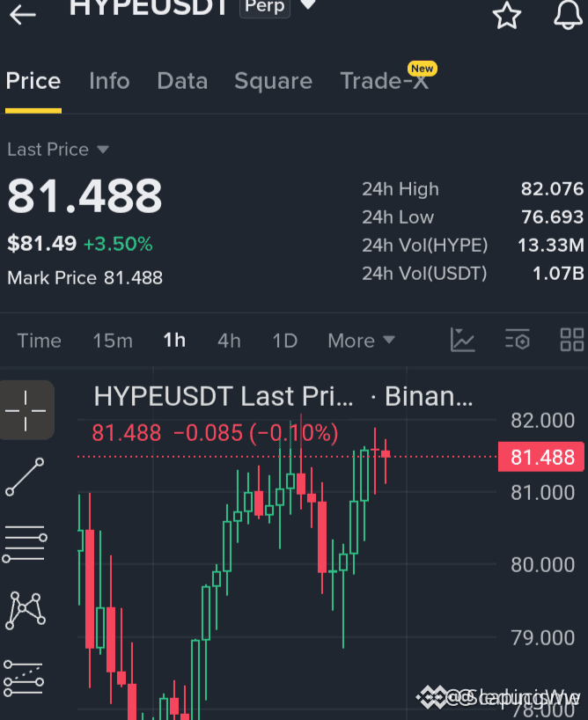This screenshot has height=720, width=588.
Task: Click the 24h Vol(HYPE) value 13.33M
Action: click(x=551, y=246)
